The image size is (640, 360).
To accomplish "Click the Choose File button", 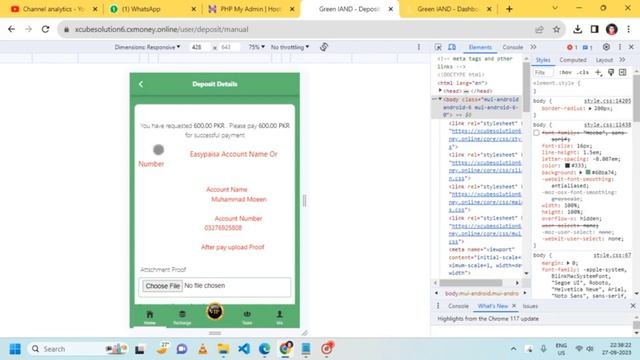I will (162, 286).
